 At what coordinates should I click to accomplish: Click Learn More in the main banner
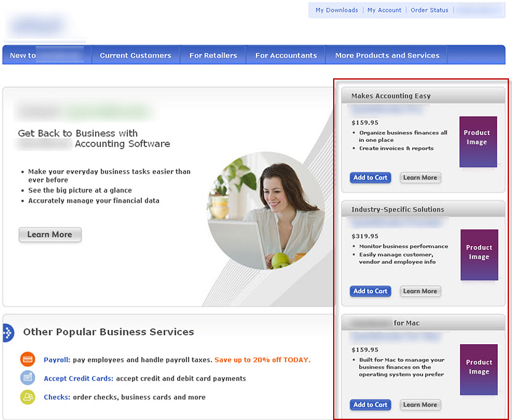tap(50, 234)
